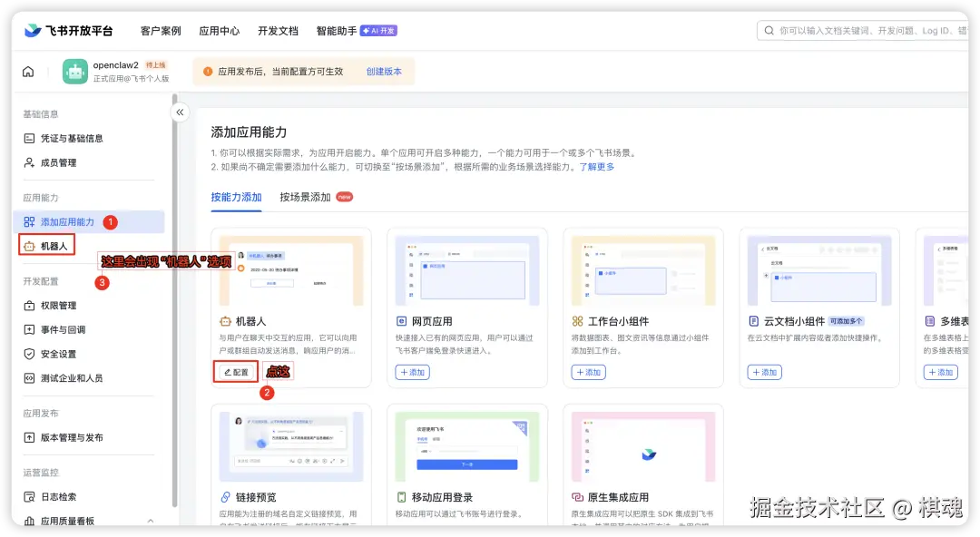Screen dimensions: 980x537
Task: Click the orange warning icon in the banner
Action: [208, 72]
